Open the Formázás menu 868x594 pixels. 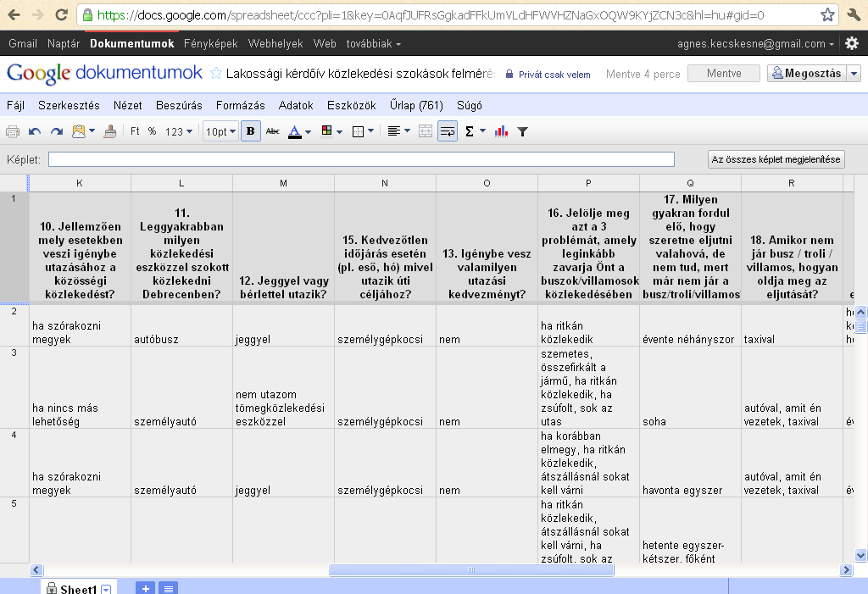pos(240,105)
